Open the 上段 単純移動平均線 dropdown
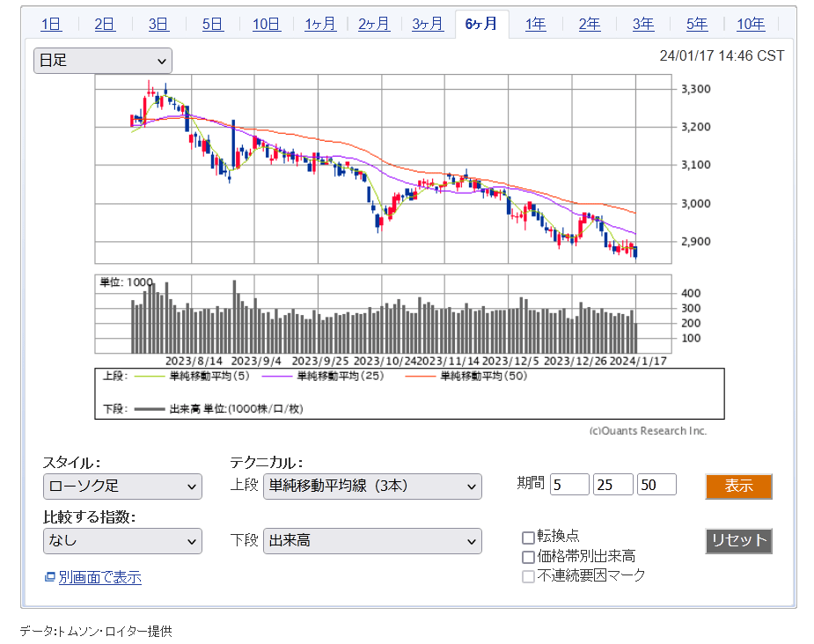Screen dimensions: 814x644 [x=372, y=487]
